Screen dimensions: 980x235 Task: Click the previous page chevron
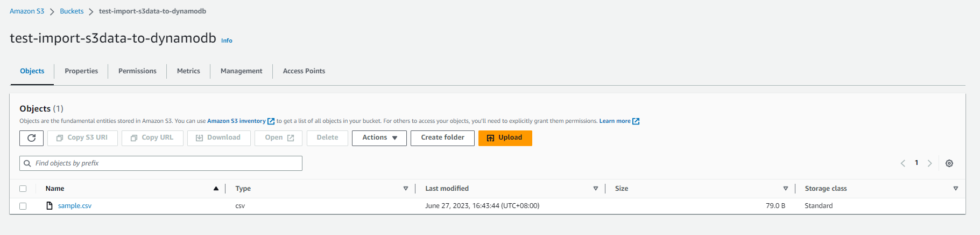coord(903,163)
